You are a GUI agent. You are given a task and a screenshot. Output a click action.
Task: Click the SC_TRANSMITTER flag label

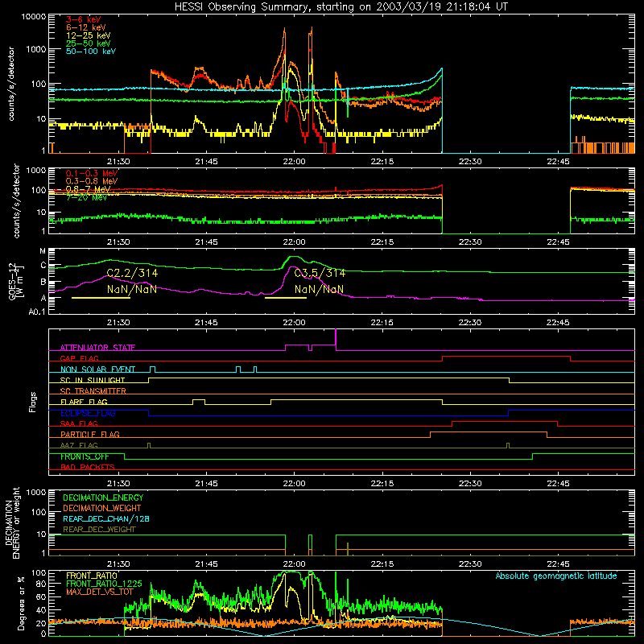click(x=93, y=390)
